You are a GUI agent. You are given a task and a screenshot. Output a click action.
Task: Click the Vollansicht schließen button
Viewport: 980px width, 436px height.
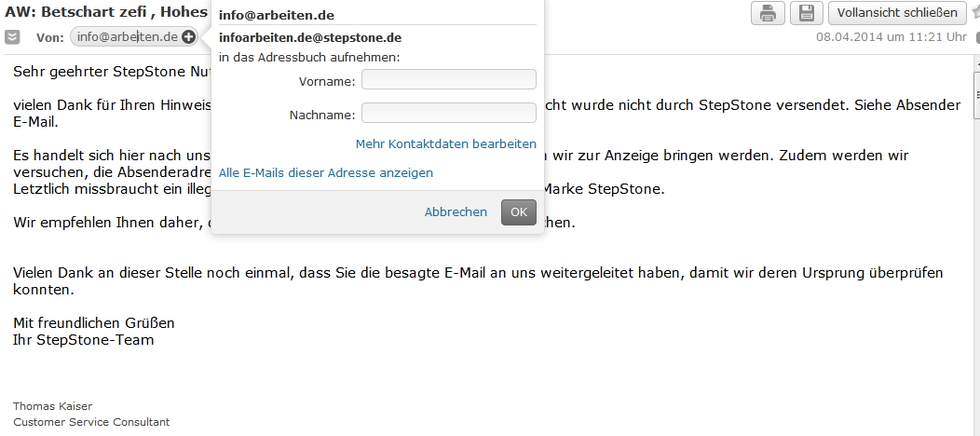pos(897,13)
